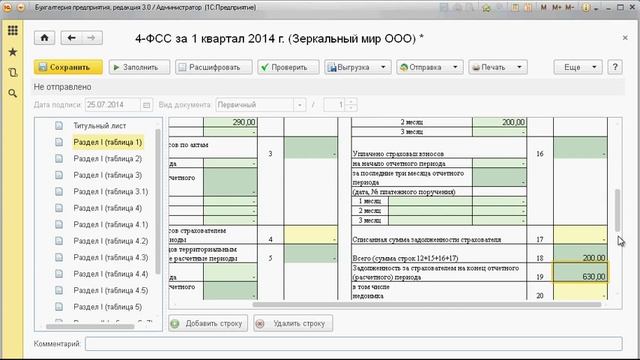
Task: Click page icon beside Раздел I (таблица 3)
Action: click(x=59, y=175)
